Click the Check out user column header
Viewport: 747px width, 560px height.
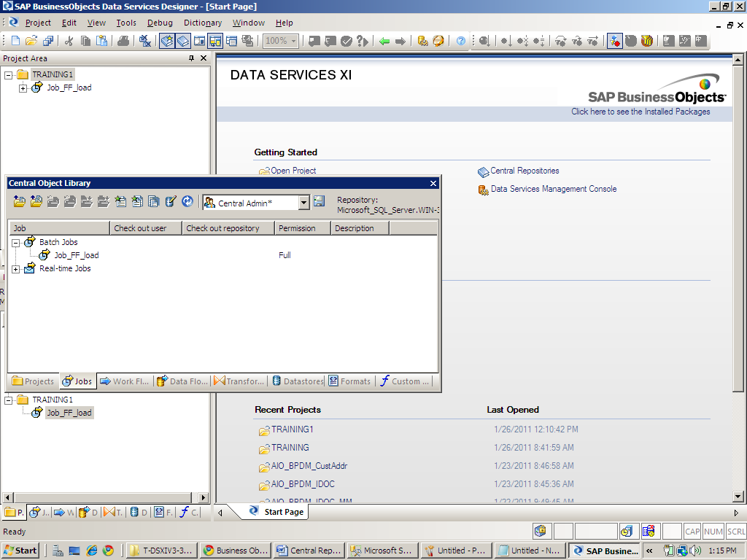pyautogui.click(x=146, y=228)
